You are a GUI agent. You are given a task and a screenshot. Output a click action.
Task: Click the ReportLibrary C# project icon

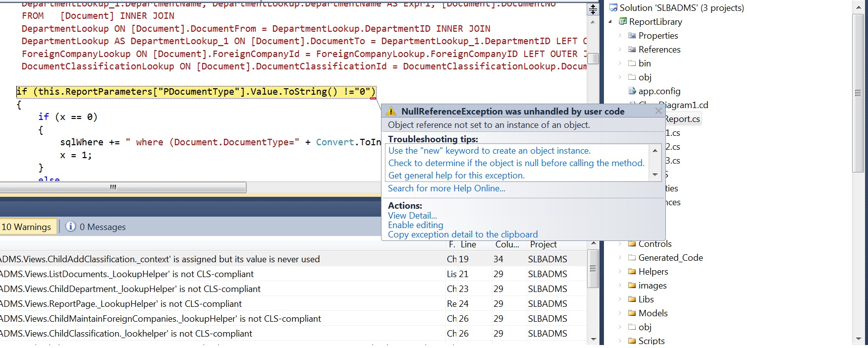(623, 21)
